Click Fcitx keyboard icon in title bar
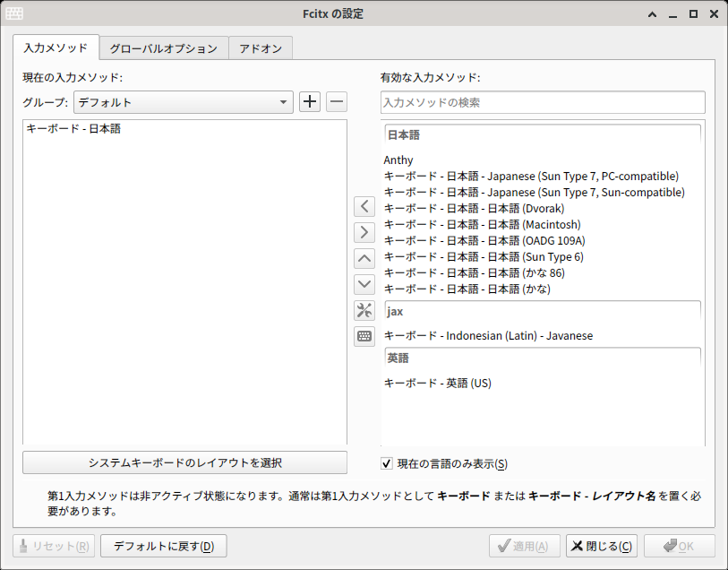Viewport: 728px width, 570px height. point(14,13)
